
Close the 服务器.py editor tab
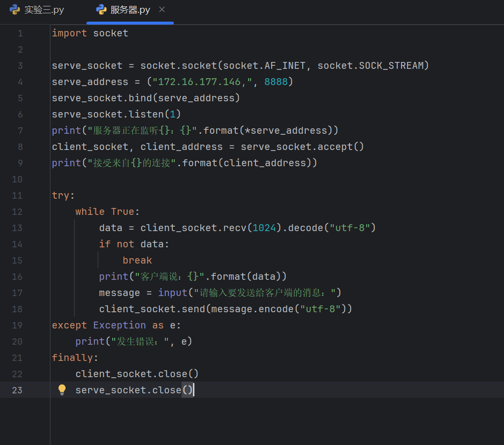click(162, 10)
